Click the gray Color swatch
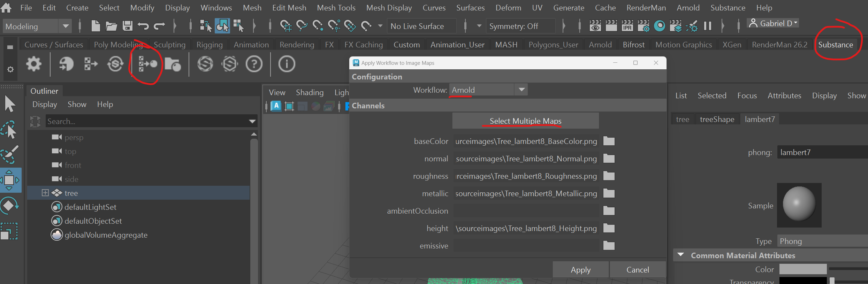 tap(803, 269)
